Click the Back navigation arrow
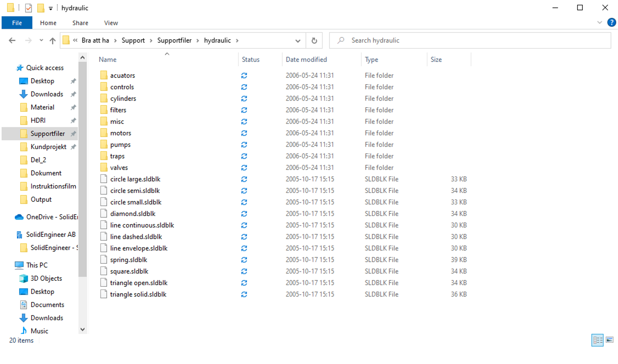618x364 pixels. (x=12, y=40)
